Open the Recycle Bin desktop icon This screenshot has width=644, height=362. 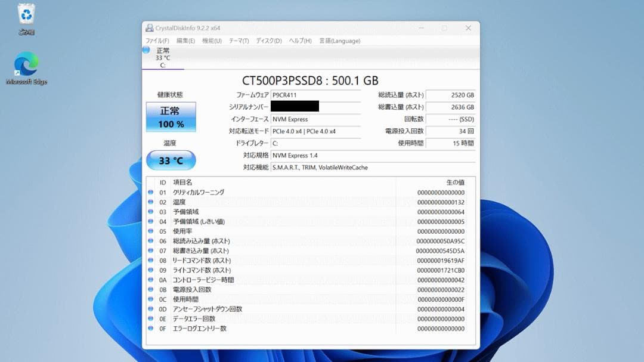26,19
